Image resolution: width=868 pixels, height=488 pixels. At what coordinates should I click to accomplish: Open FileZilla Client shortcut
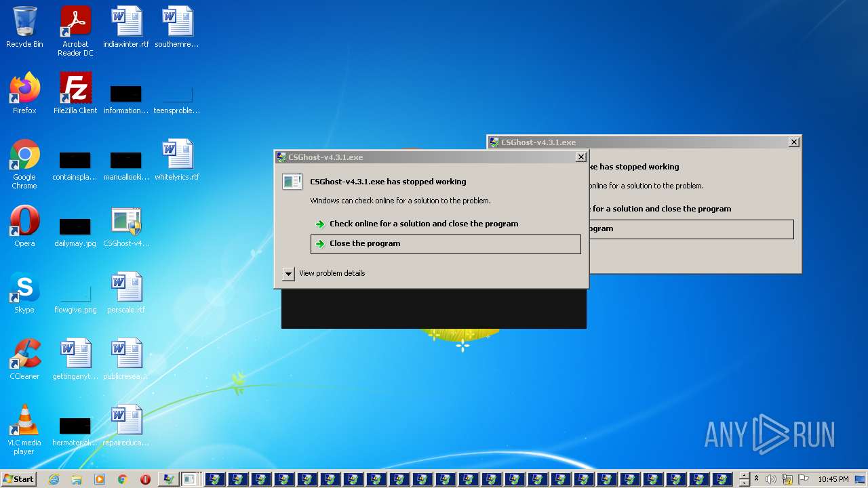point(75,94)
